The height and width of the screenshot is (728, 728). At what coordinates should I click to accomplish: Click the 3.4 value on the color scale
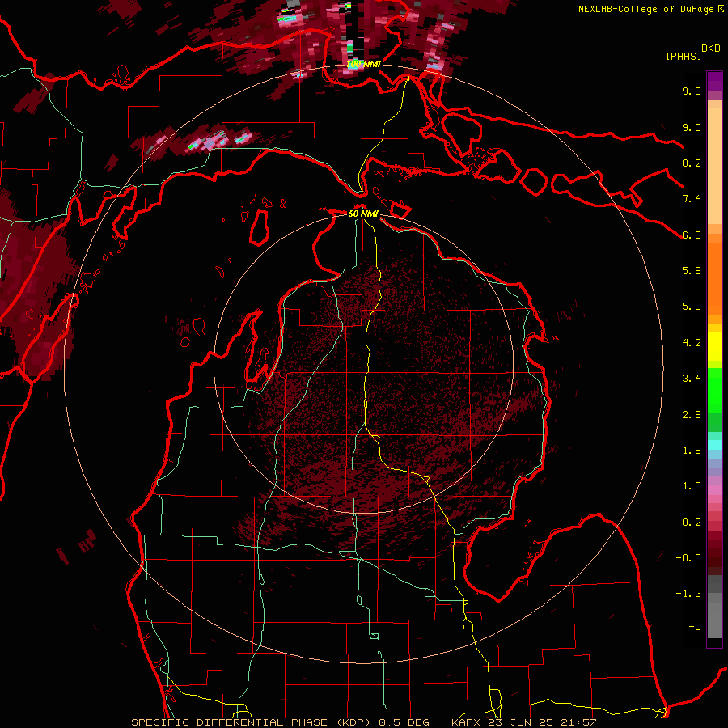692,379
